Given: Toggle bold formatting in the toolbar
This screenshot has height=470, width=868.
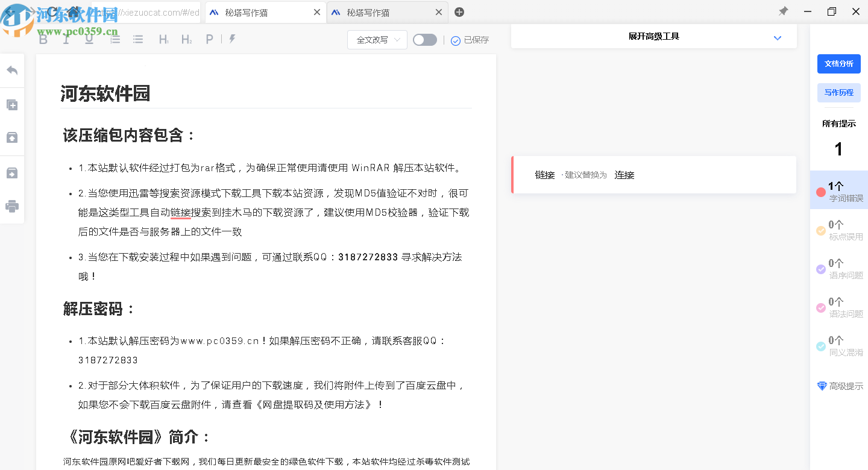Looking at the screenshot, I should coord(43,39).
